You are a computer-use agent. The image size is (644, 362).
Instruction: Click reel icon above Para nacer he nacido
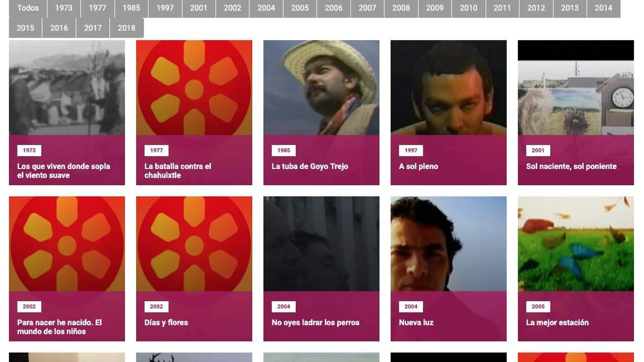click(x=67, y=244)
